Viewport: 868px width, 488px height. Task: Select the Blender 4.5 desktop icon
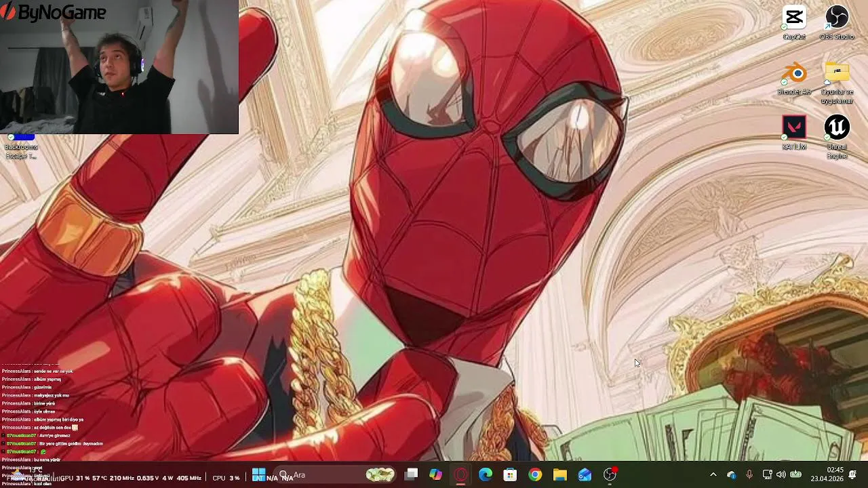[794, 79]
